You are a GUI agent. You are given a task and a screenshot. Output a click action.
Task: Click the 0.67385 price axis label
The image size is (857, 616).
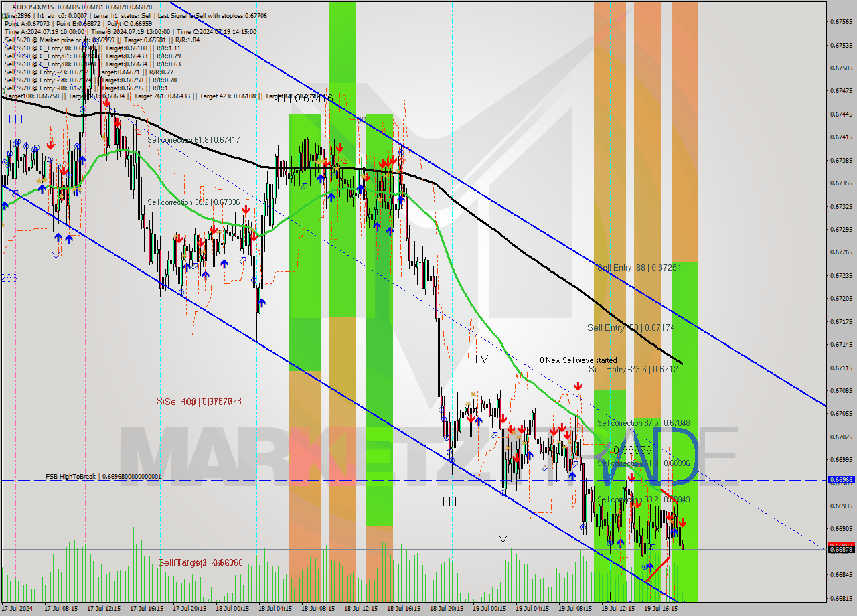click(841, 160)
